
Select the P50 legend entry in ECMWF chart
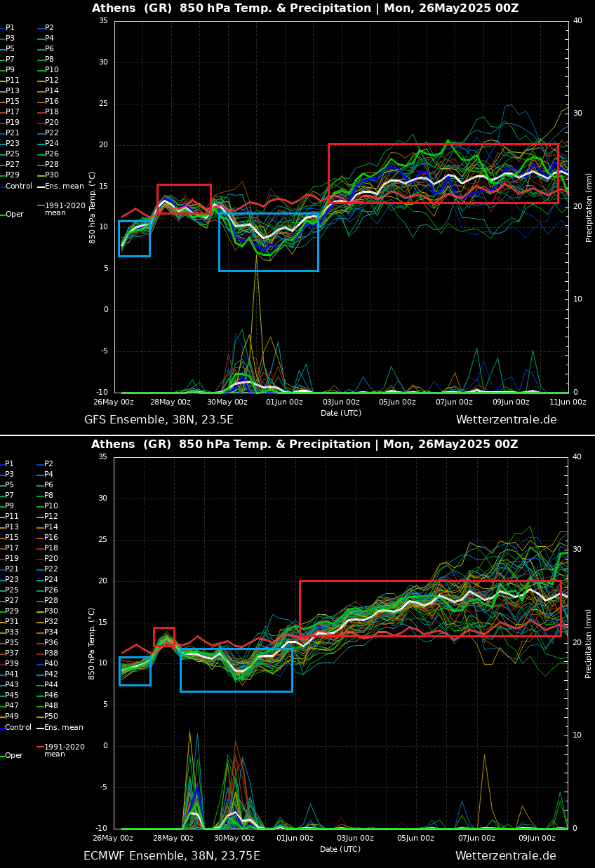point(51,717)
